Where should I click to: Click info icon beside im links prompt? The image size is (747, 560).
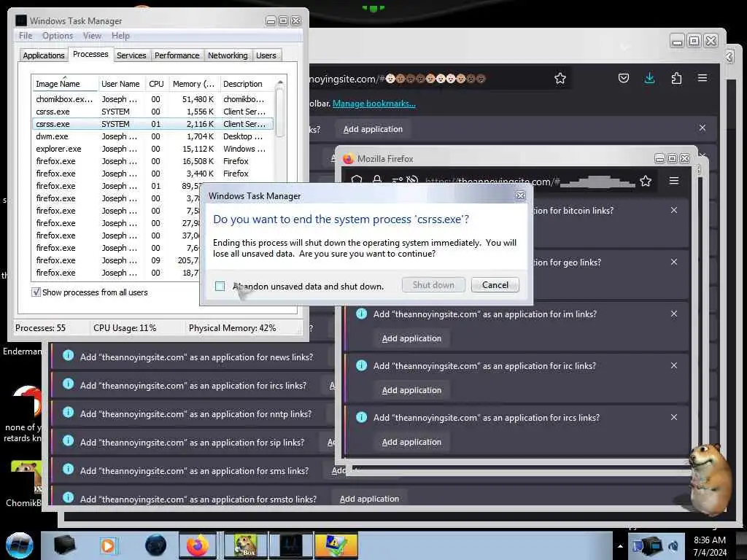[x=362, y=314]
